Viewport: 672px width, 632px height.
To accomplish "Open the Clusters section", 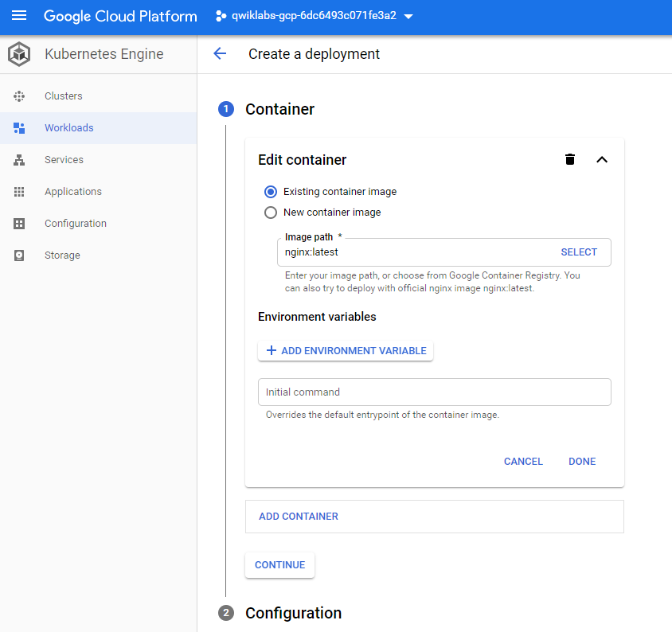I will point(98,96).
